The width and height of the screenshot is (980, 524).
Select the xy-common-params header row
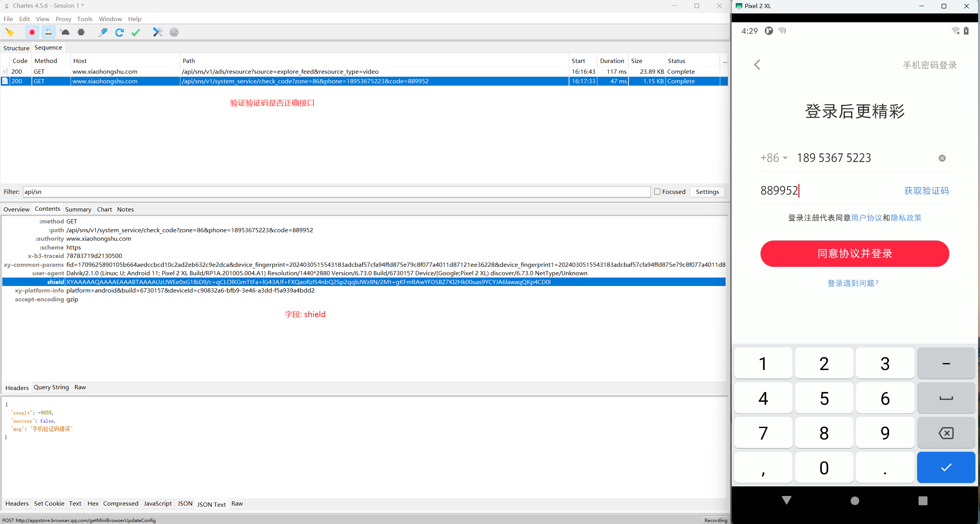click(x=364, y=264)
